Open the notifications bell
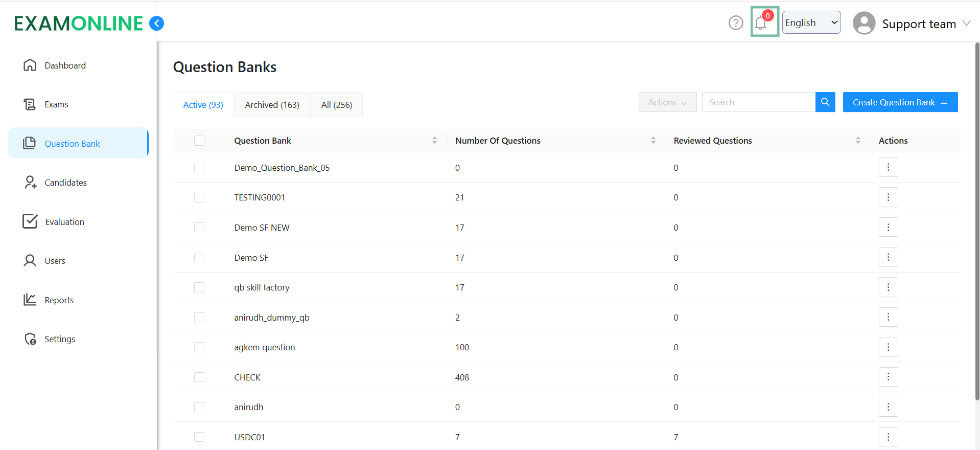The image size is (980, 450). point(761,23)
